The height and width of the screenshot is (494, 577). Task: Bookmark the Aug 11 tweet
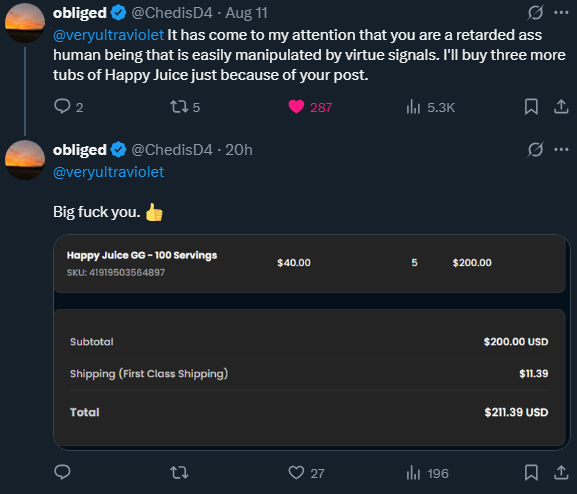[x=531, y=107]
